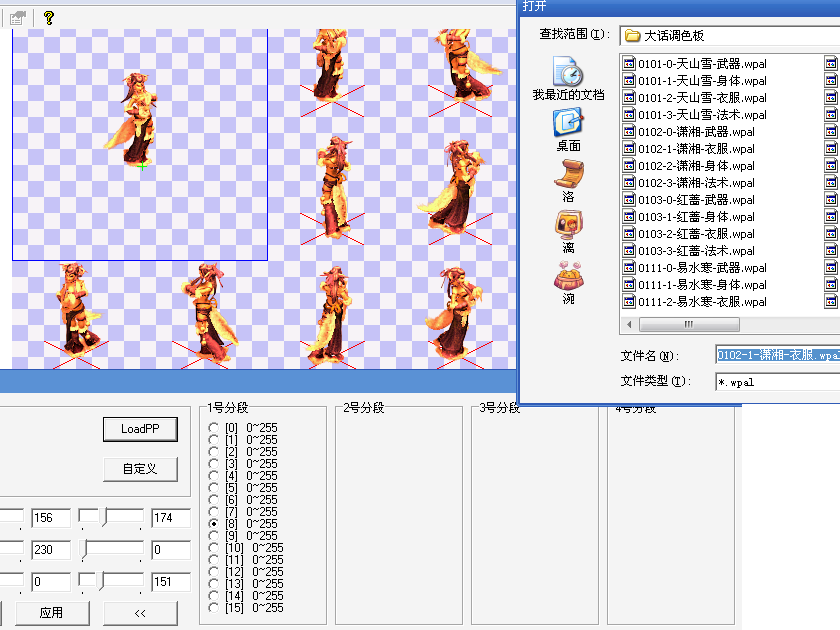Click the input field showing 174
Screen dimensions: 840x630
click(x=171, y=518)
